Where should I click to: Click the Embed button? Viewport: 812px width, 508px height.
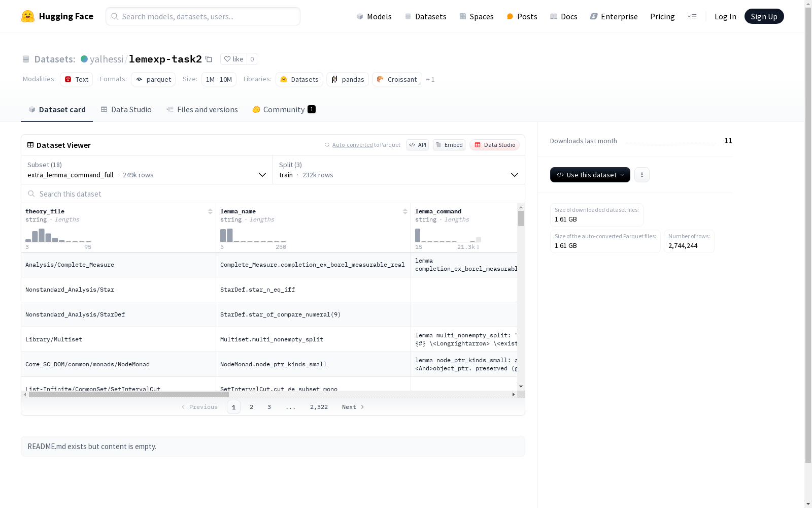click(449, 145)
